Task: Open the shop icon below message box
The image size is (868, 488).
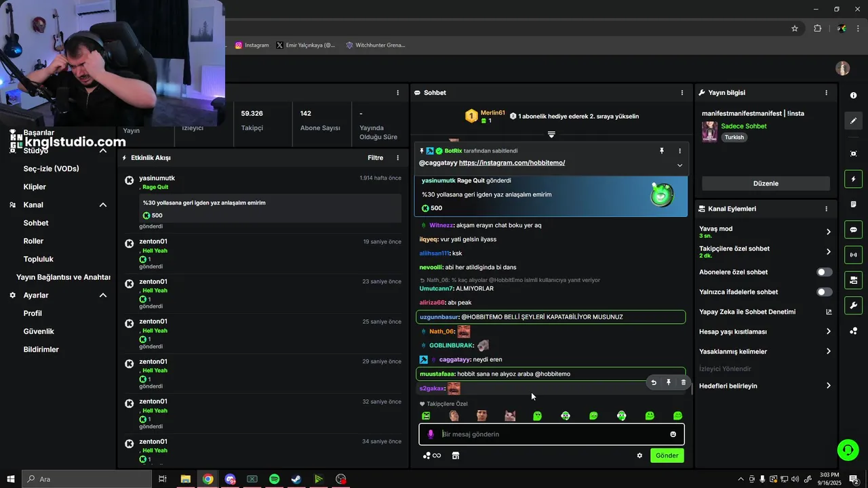Action: coord(456,455)
